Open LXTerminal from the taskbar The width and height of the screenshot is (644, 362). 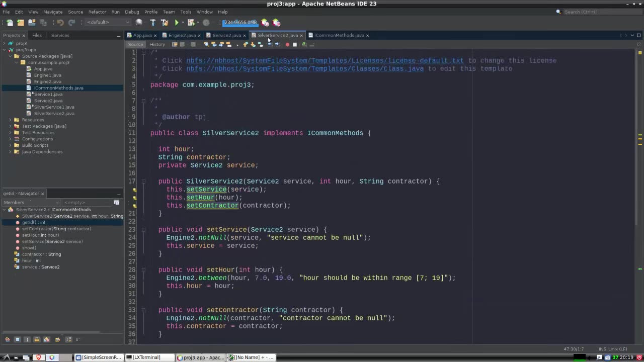coord(149,357)
